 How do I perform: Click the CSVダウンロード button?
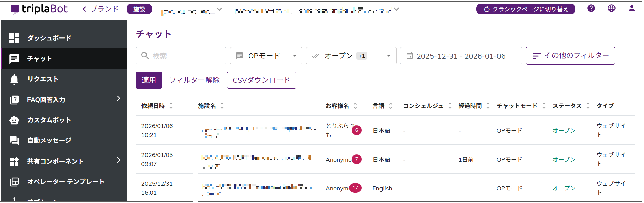pyautogui.click(x=261, y=80)
